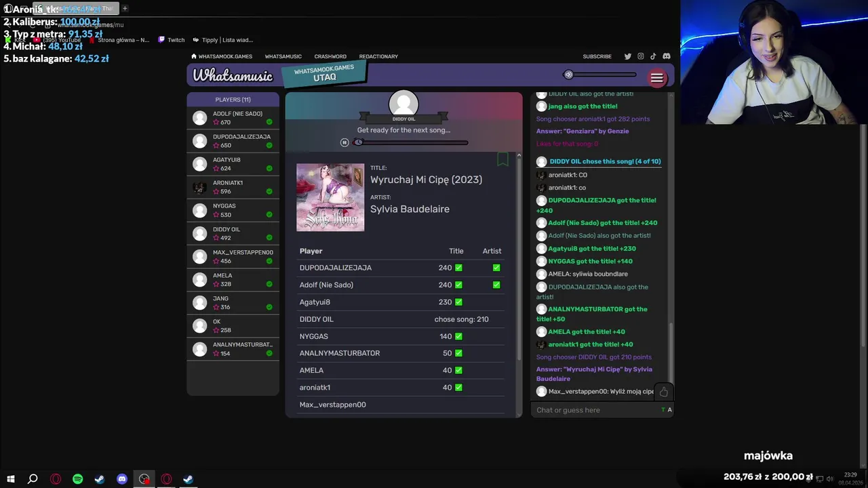Open the CRASHWORD nav item
Screen dimensions: 868x488
point(330,56)
